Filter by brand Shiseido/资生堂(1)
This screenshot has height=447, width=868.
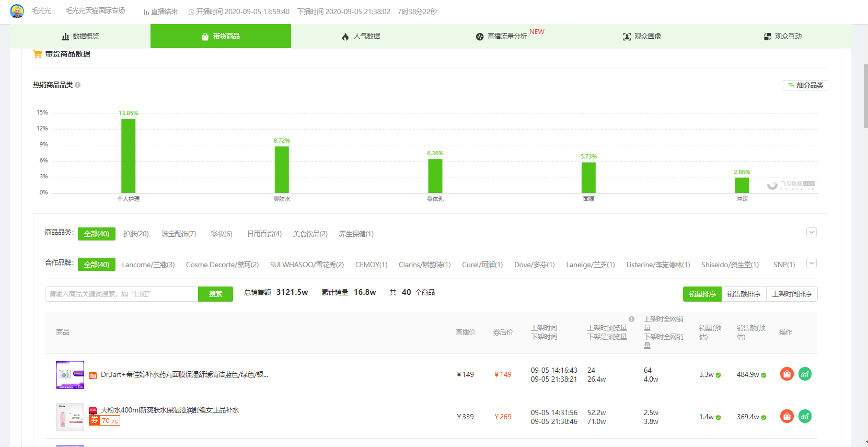(730, 265)
